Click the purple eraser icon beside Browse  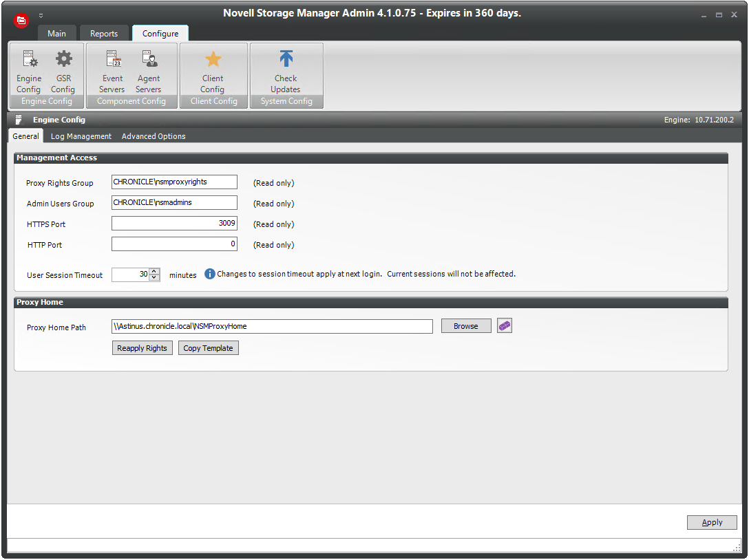(505, 325)
